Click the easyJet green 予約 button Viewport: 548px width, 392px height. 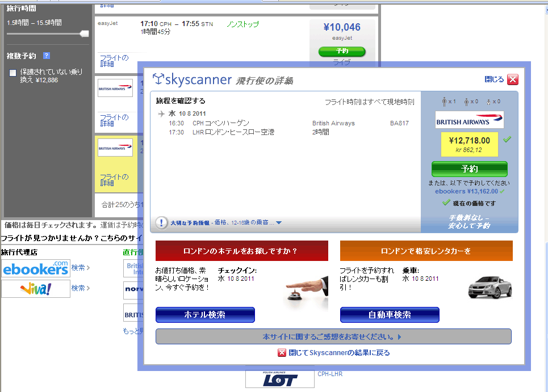342,51
